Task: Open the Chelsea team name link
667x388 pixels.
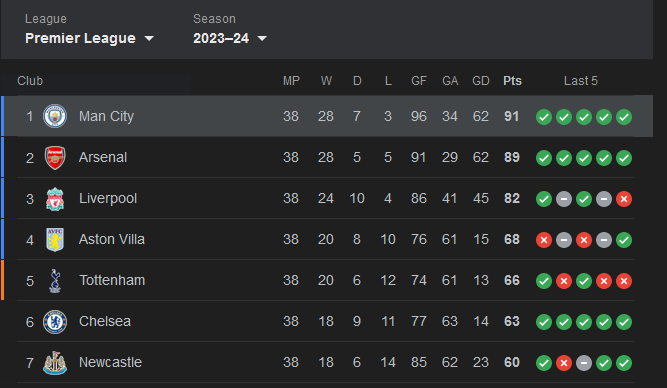Action: [105, 321]
